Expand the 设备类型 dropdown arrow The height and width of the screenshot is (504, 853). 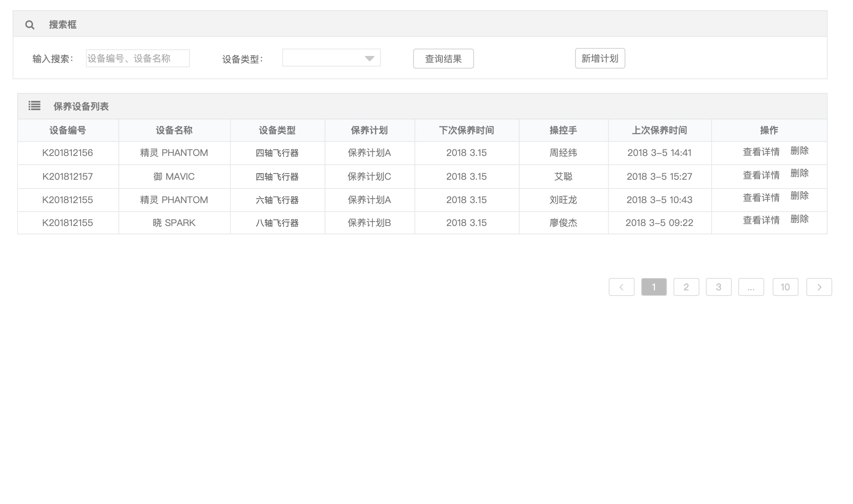[x=369, y=58]
